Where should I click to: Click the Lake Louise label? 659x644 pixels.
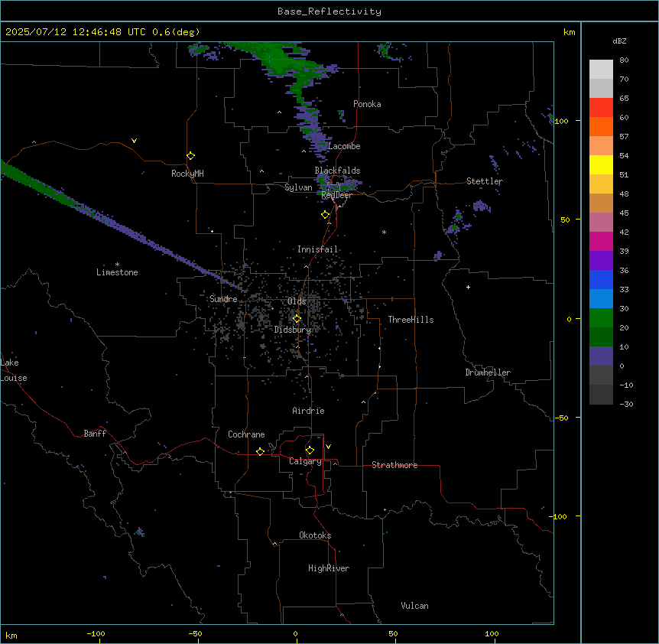(x=14, y=370)
